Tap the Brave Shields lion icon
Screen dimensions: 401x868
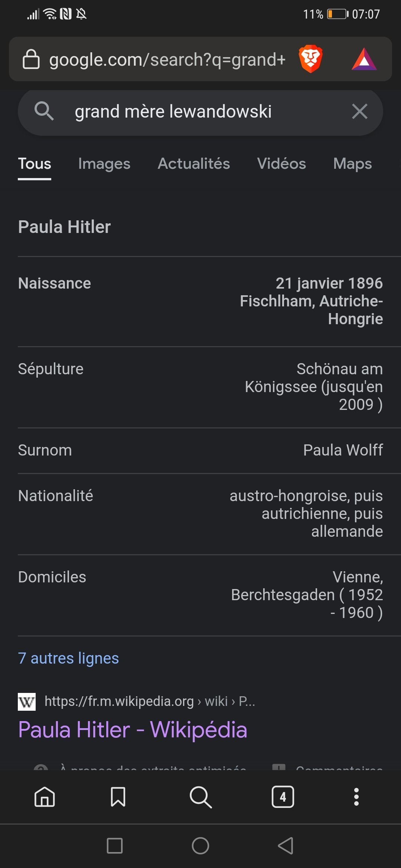click(x=310, y=59)
